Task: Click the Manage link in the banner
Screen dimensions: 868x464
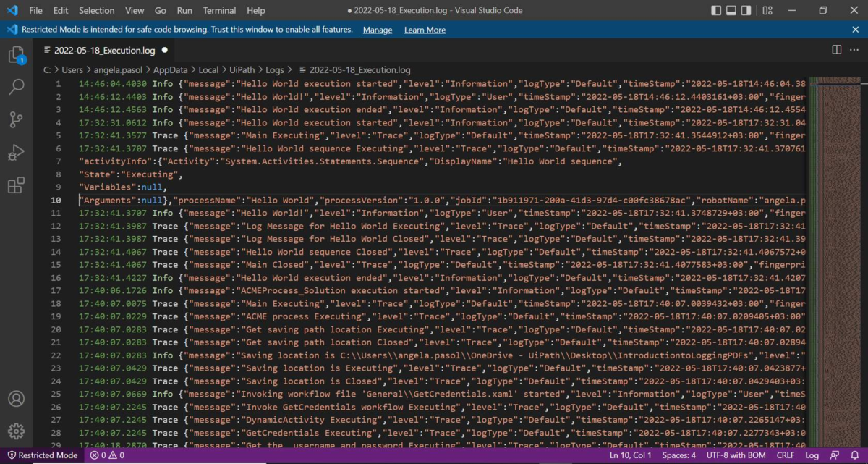Action: pos(377,30)
